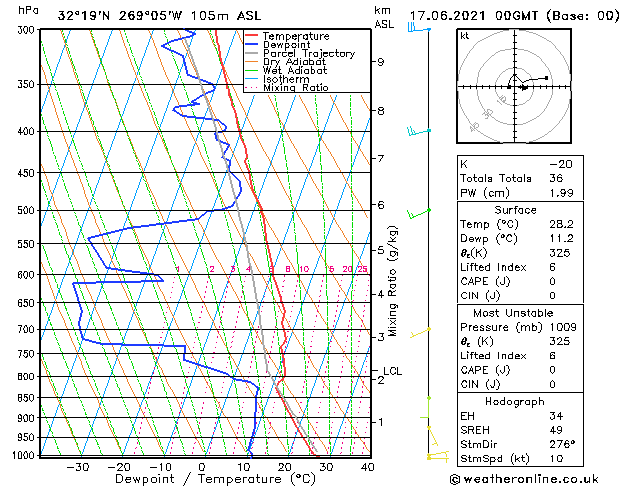Click the 700 hPa pressure label
Image resolution: width=629 pixels, height=486 pixels.
coord(28,330)
